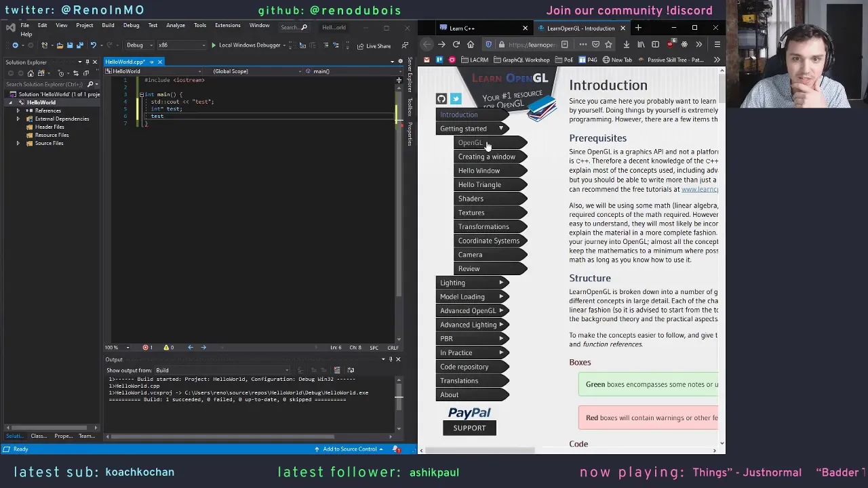Click the Live Share button
Image resolution: width=868 pixels, height=488 pixels.
pyautogui.click(x=374, y=46)
